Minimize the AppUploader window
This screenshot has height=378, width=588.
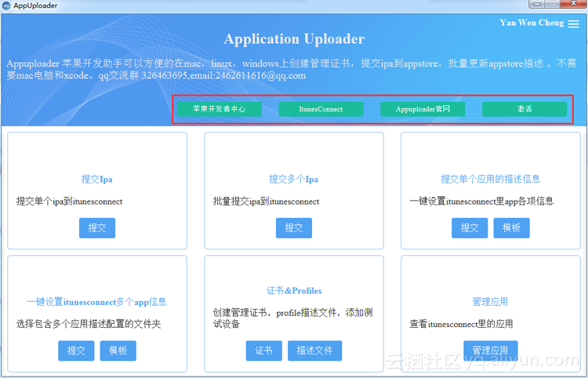coord(537,4)
